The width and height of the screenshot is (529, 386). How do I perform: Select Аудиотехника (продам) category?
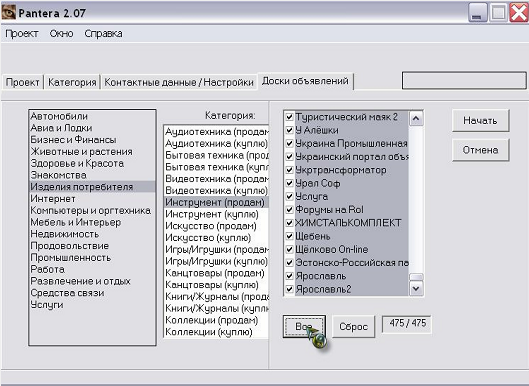(216, 132)
